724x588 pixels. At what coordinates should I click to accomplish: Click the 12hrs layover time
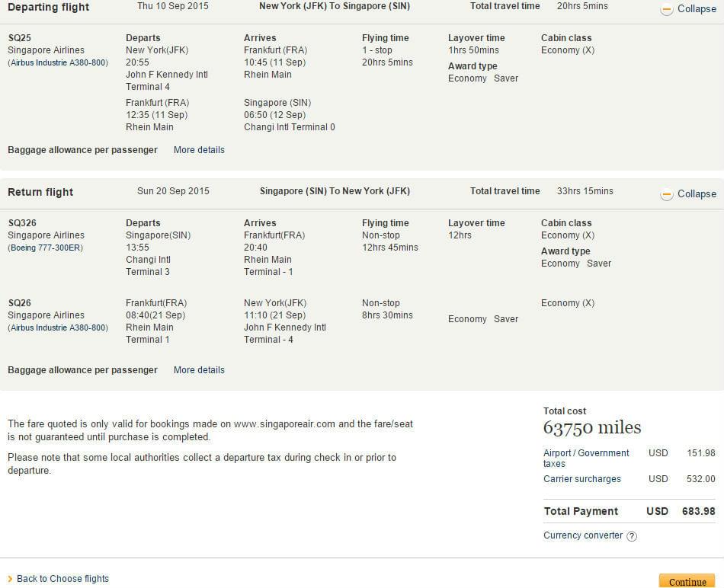tap(460, 235)
